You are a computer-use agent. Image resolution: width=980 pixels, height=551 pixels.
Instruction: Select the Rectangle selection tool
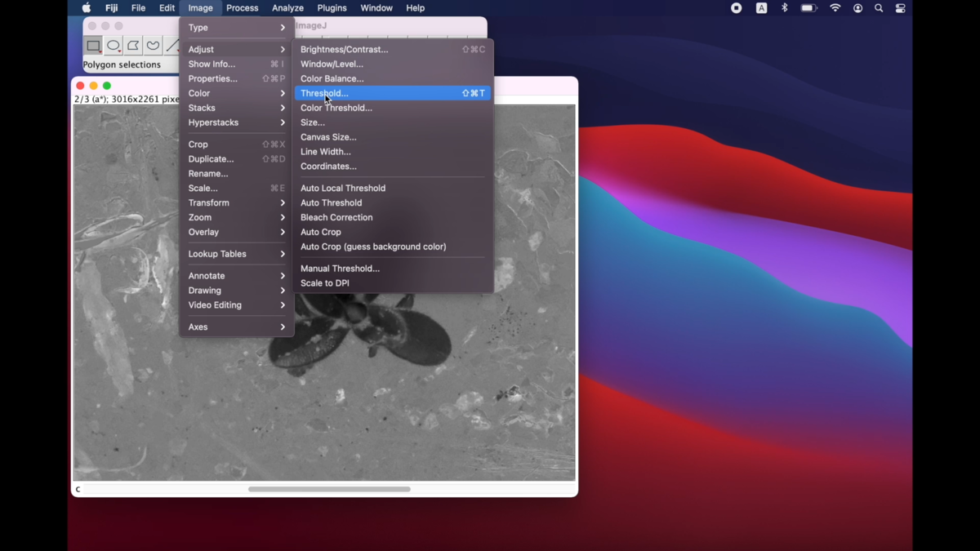(x=93, y=46)
